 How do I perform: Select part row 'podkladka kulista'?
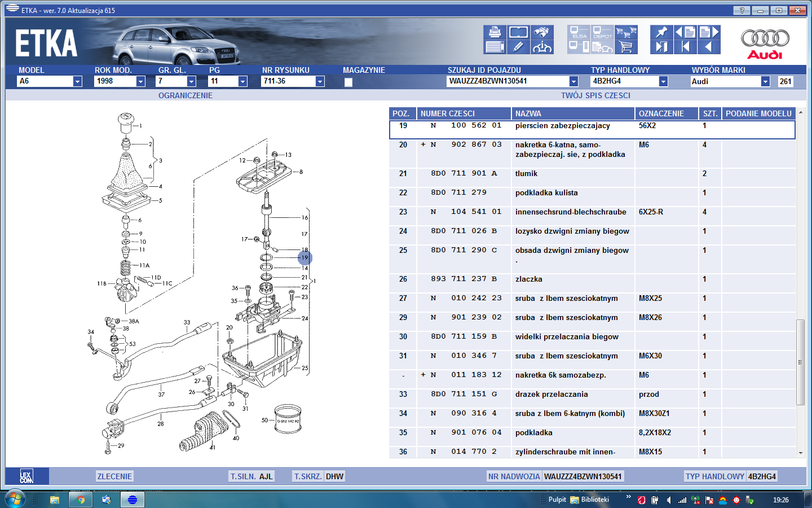point(592,196)
